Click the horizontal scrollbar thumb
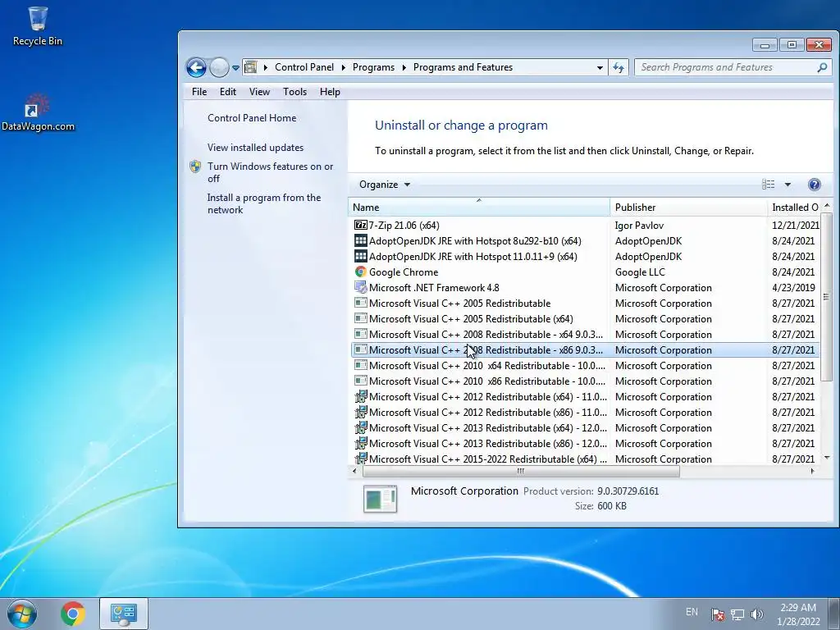Image resolution: width=840 pixels, height=630 pixels. click(521, 472)
